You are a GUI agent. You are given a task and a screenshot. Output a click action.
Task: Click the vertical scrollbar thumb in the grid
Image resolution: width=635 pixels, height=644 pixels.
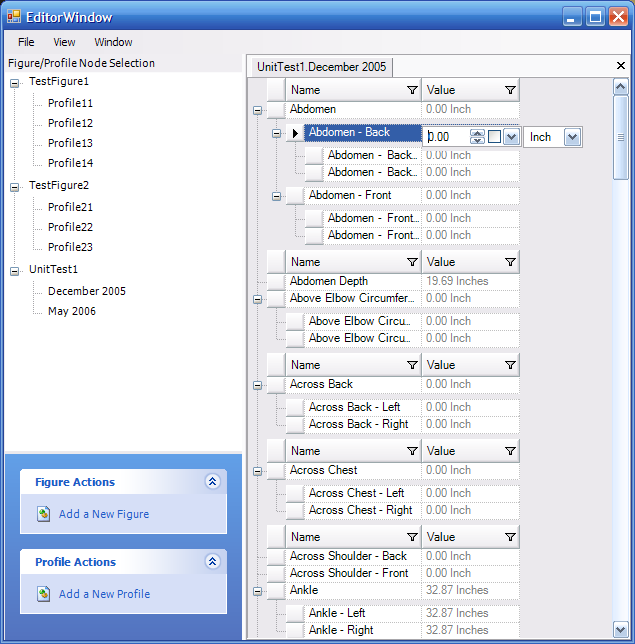click(620, 138)
